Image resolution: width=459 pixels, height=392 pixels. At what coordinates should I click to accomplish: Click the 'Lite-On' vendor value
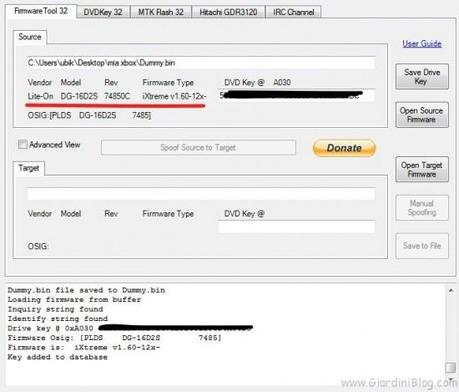click(x=40, y=96)
